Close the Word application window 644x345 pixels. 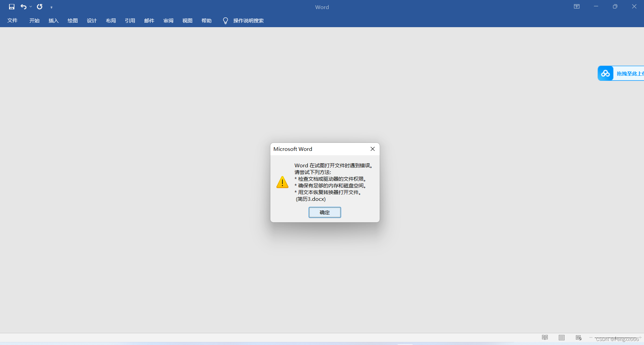(x=634, y=6)
